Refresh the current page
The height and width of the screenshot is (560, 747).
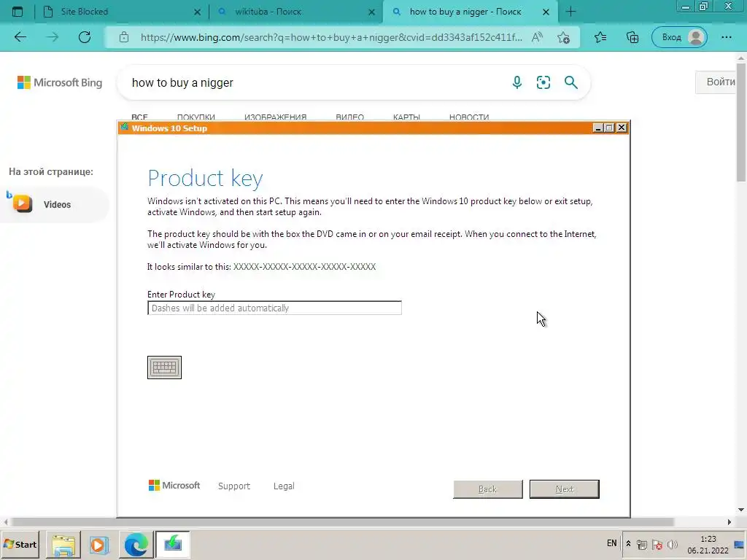[x=85, y=37]
